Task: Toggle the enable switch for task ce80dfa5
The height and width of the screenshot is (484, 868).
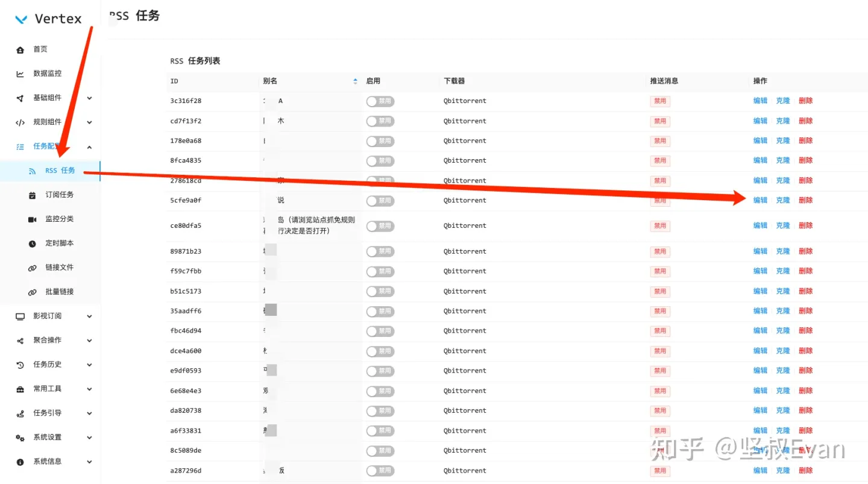Action: (380, 226)
